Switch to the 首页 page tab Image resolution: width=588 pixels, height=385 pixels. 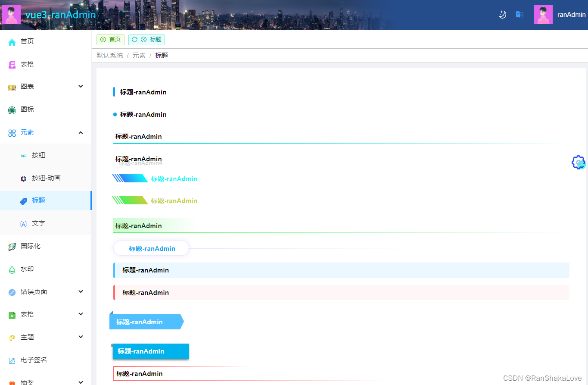pyautogui.click(x=110, y=40)
